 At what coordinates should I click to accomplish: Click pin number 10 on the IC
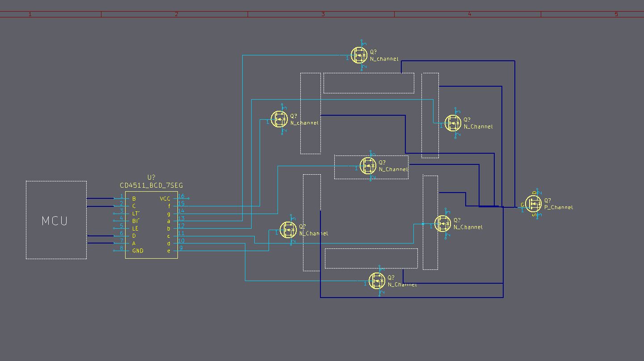pos(181,241)
